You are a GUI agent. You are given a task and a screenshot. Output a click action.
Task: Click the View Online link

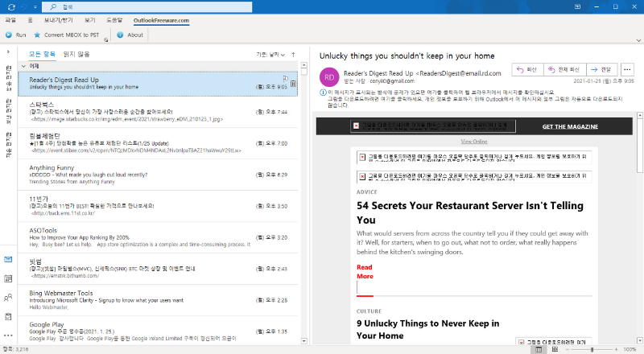474,142
